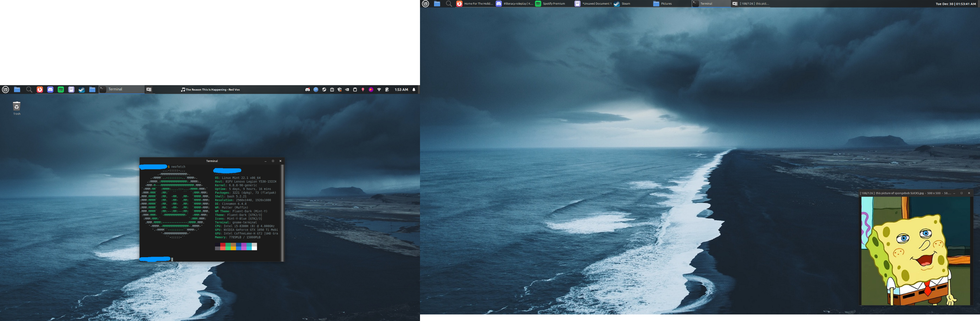The height and width of the screenshot is (321, 980).
Task: Click the notifications bell icon
Action: pos(414,90)
